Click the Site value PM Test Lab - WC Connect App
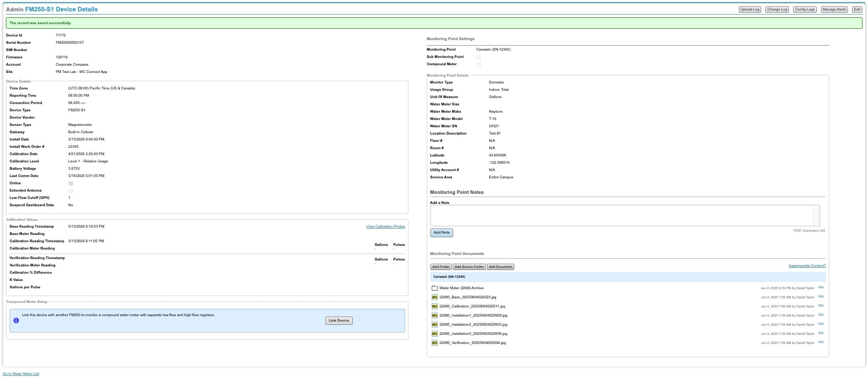The height and width of the screenshot is (380, 868). click(81, 72)
